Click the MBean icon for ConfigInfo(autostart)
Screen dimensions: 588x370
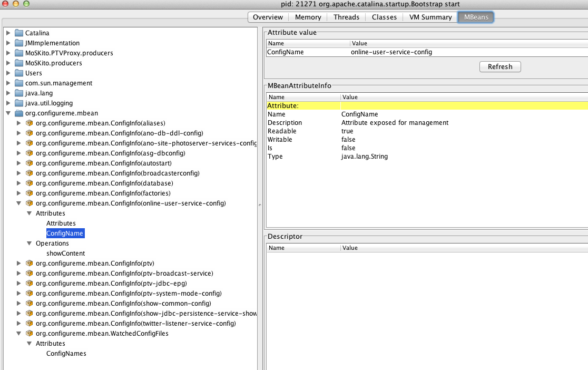[x=30, y=163]
